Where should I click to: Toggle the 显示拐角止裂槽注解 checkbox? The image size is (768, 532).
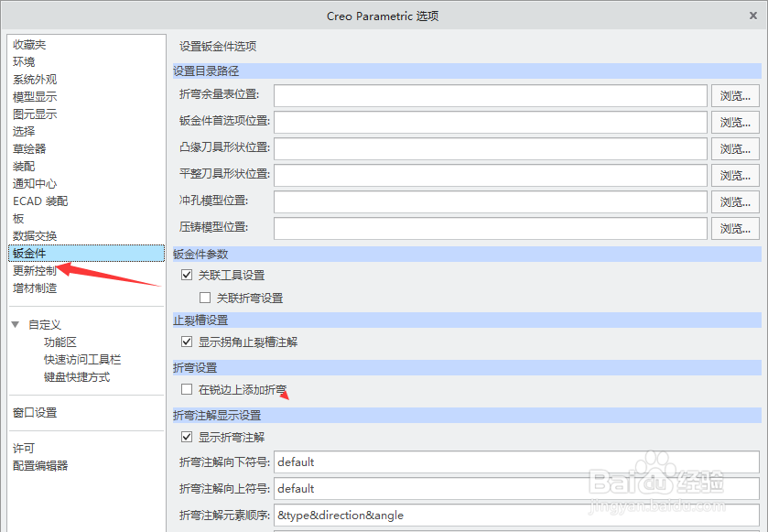(x=187, y=342)
